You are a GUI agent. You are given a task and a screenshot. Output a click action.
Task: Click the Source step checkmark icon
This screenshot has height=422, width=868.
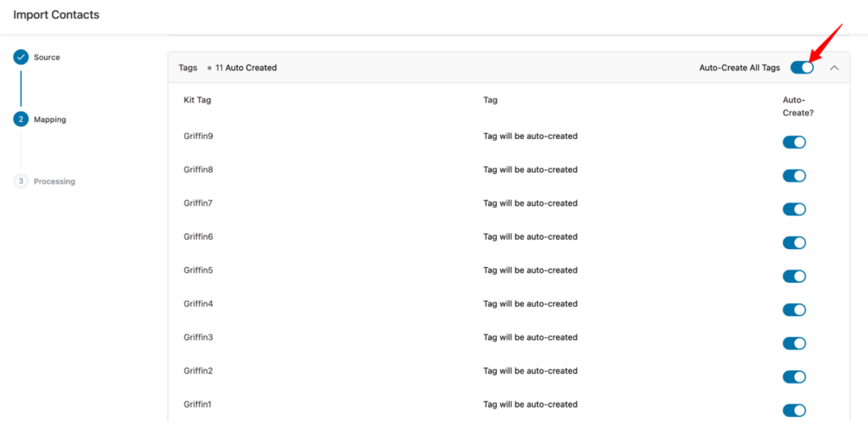click(21, 58)
